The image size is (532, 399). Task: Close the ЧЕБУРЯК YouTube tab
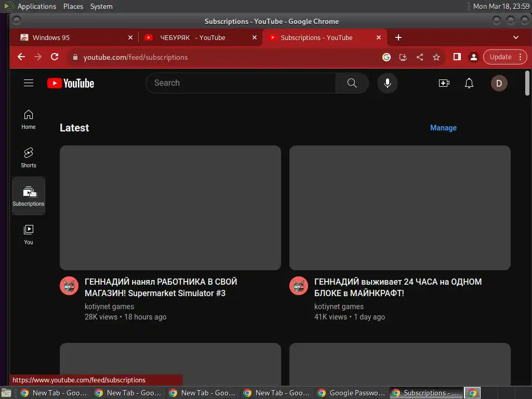[x=255, y=37]
